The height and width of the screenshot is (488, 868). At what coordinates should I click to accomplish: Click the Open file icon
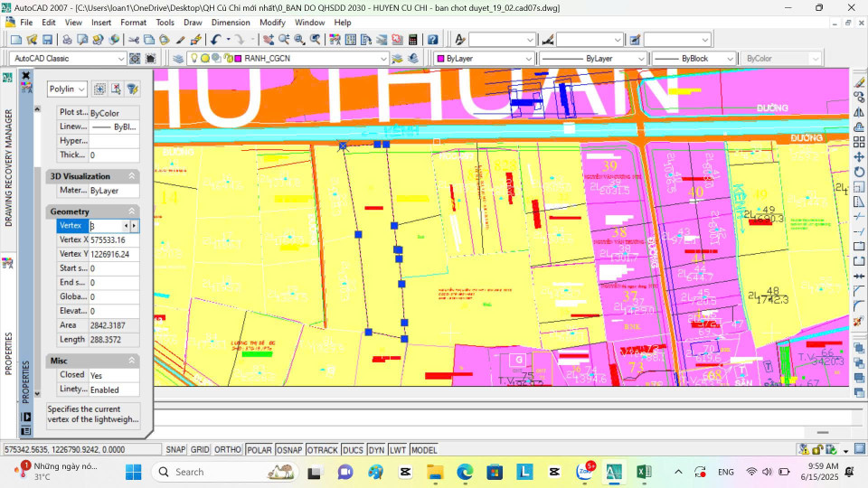(33, 40)
